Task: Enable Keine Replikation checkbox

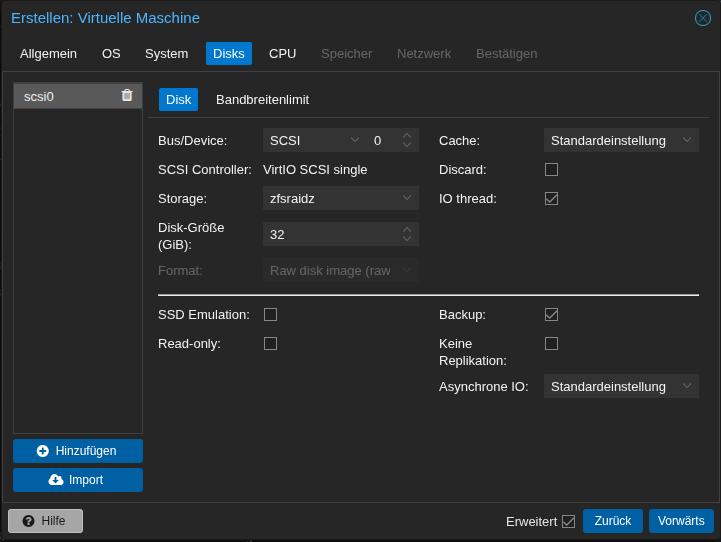Action: click(x=551, y=343)
